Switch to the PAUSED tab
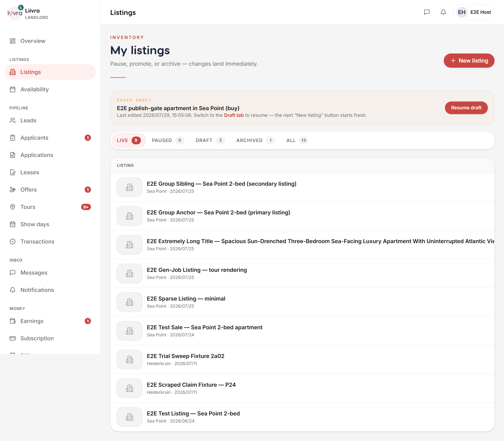The height and width of the screenshot is (441, 504). pyautogui.click(x=168, y=140)
